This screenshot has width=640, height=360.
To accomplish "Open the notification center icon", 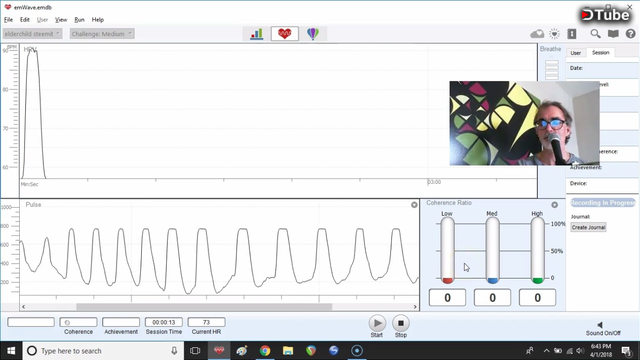I will point(627,351).
